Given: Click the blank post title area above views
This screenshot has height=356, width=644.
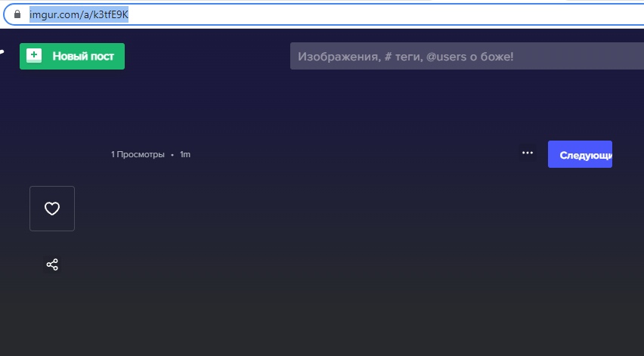Looking at the screenshot, I should coord(302,121).
